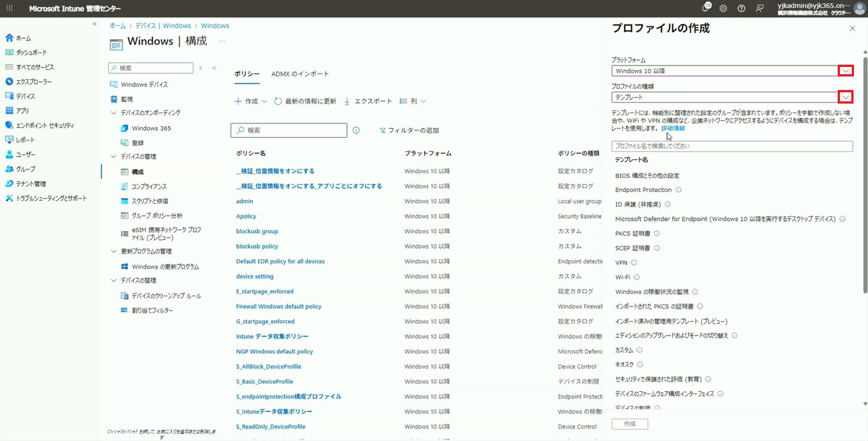Click 最新の情報に更新 refresh button
868x441 pixels.
click(306, 101)
